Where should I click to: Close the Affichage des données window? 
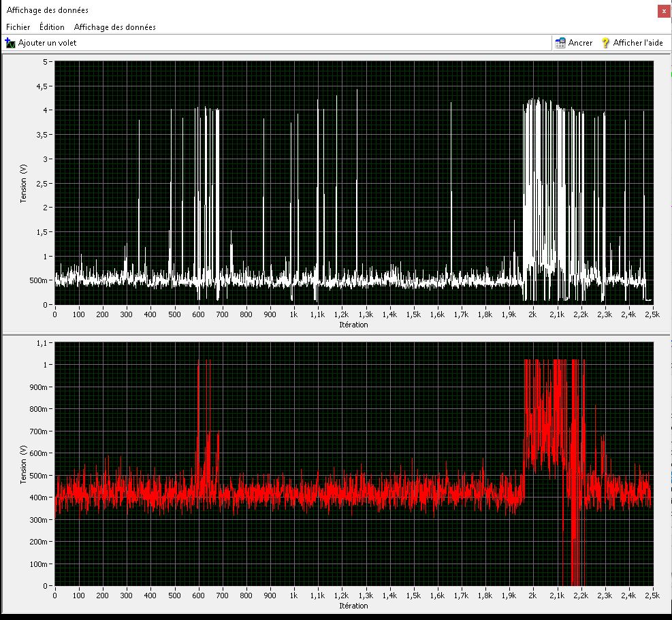(x=663, y=11)
